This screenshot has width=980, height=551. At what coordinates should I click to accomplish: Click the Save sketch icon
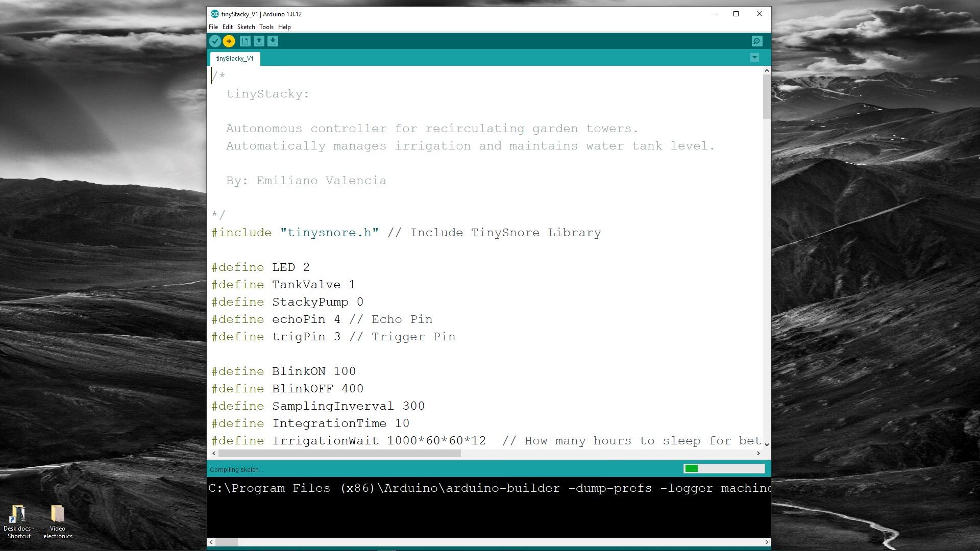tap(272, 41)
